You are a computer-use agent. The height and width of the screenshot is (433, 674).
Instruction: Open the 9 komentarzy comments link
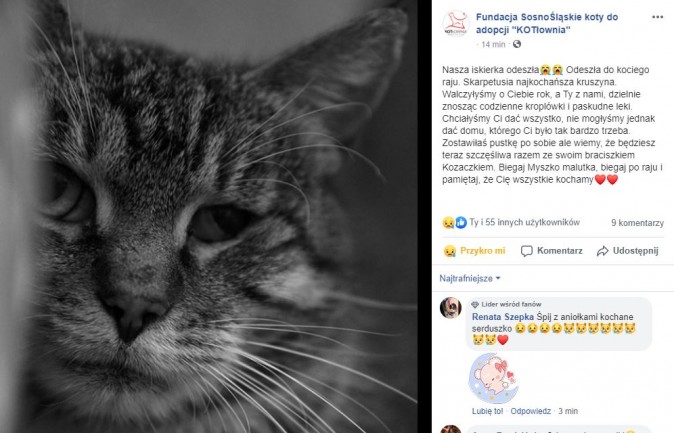click(637, 223)
